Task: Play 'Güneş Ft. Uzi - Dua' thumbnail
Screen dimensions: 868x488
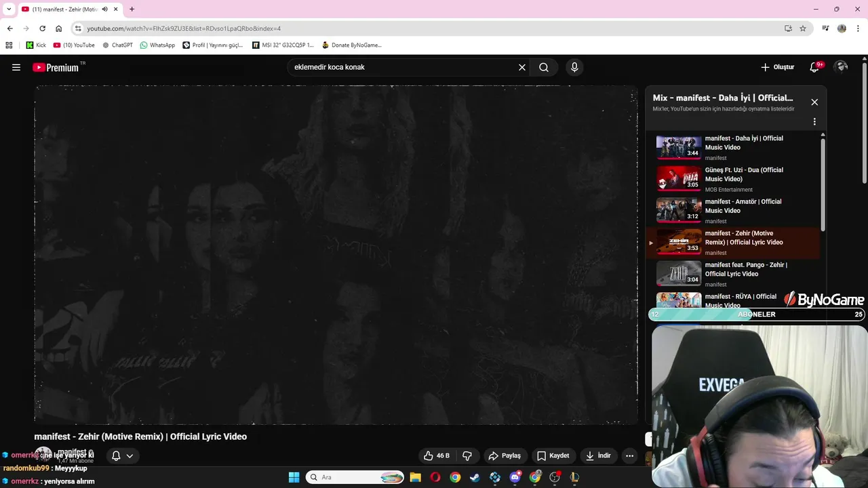Action: click(x=679, y=178)
